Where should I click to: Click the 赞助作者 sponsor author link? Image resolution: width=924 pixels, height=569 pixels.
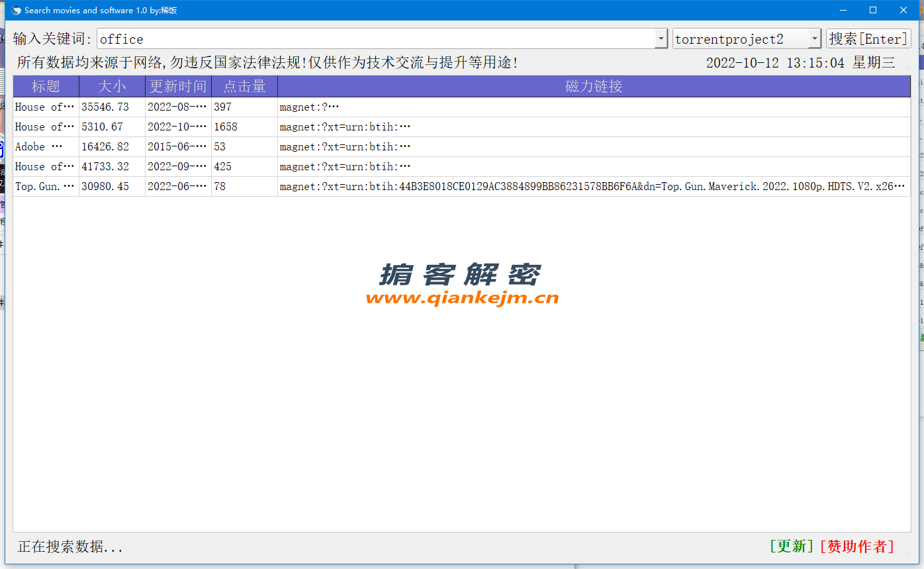856,546
